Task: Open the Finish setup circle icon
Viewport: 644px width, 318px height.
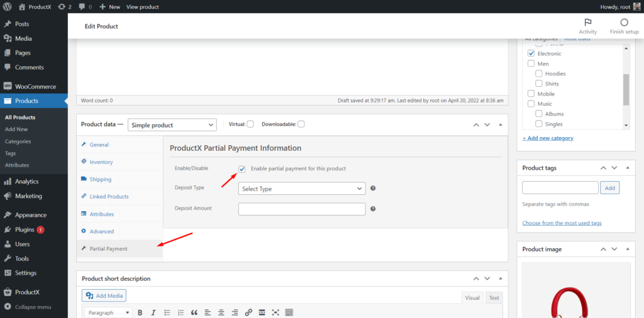Action: click(625, 26)
